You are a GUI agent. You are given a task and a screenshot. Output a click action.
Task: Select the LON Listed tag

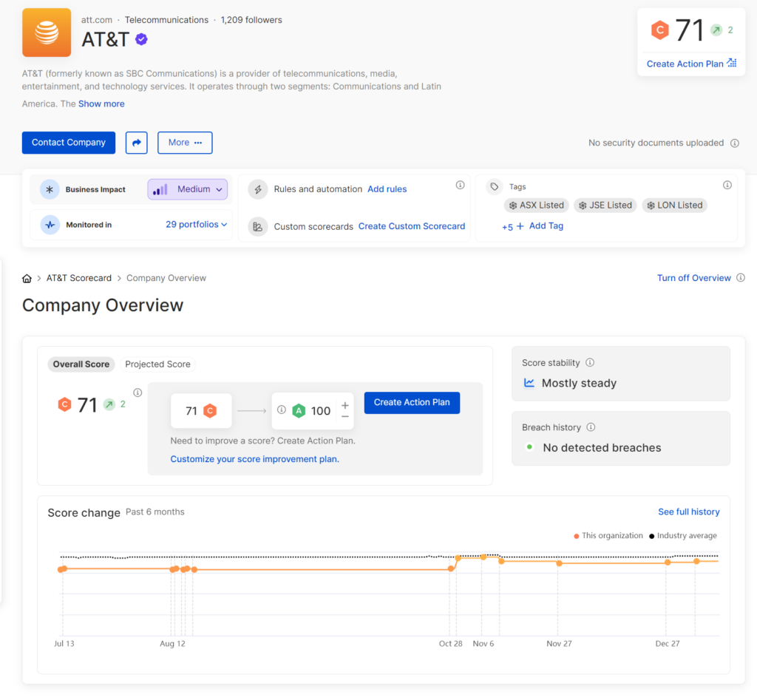pos(675,205)
